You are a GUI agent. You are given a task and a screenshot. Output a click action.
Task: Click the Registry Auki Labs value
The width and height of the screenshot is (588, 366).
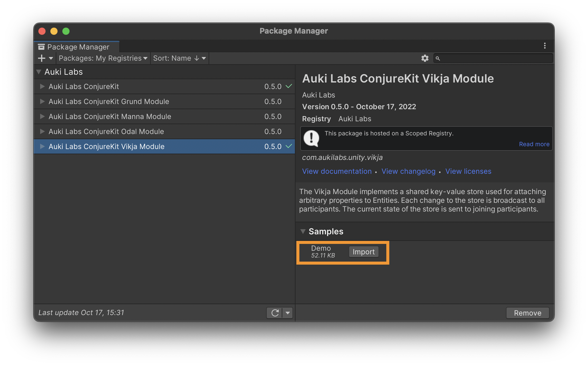355,119
